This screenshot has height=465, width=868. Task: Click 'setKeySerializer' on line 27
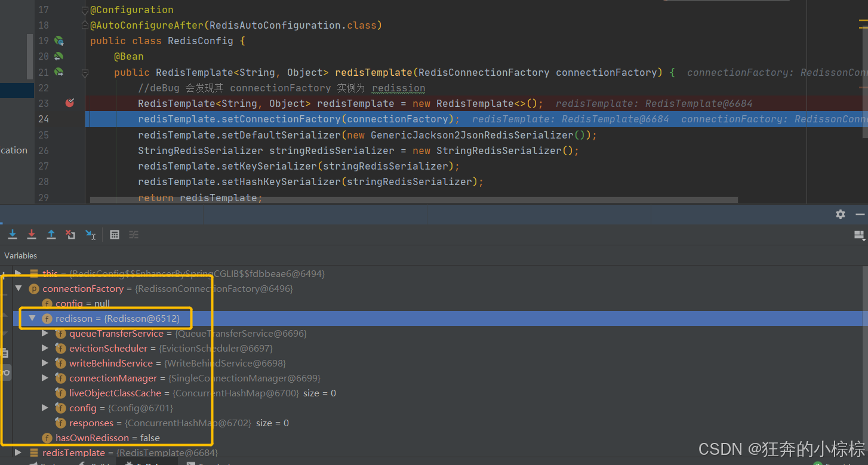(269, 166)
